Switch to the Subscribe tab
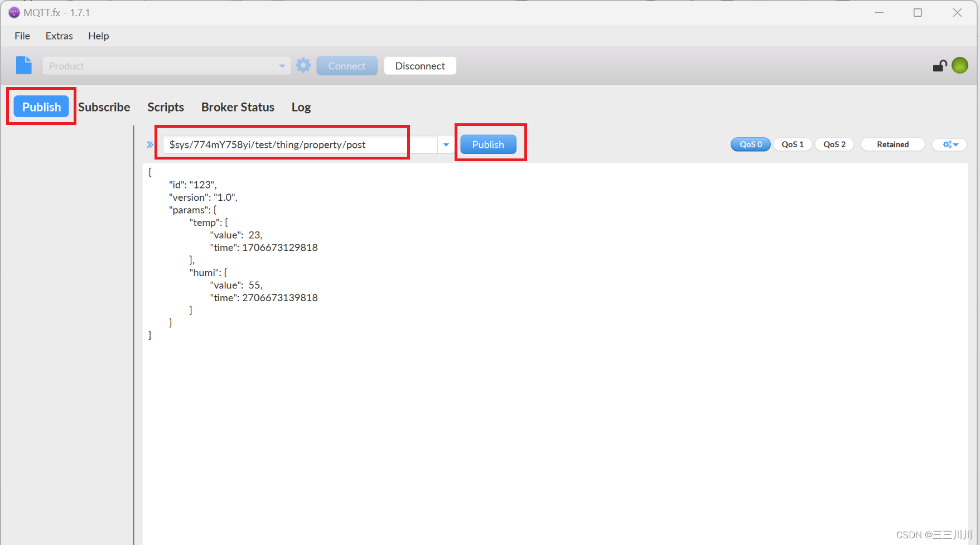This screenshot has width=980, height=545. [104, 107]
